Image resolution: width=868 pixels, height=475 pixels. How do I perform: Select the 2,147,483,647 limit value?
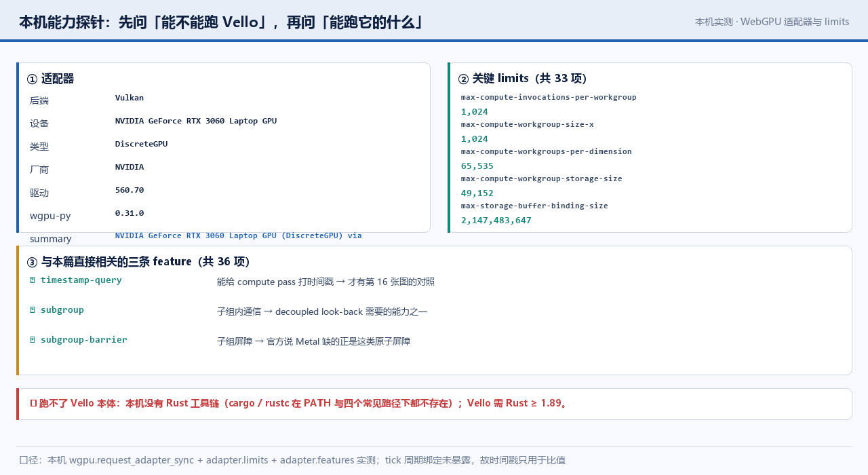(x=496, y=221)
